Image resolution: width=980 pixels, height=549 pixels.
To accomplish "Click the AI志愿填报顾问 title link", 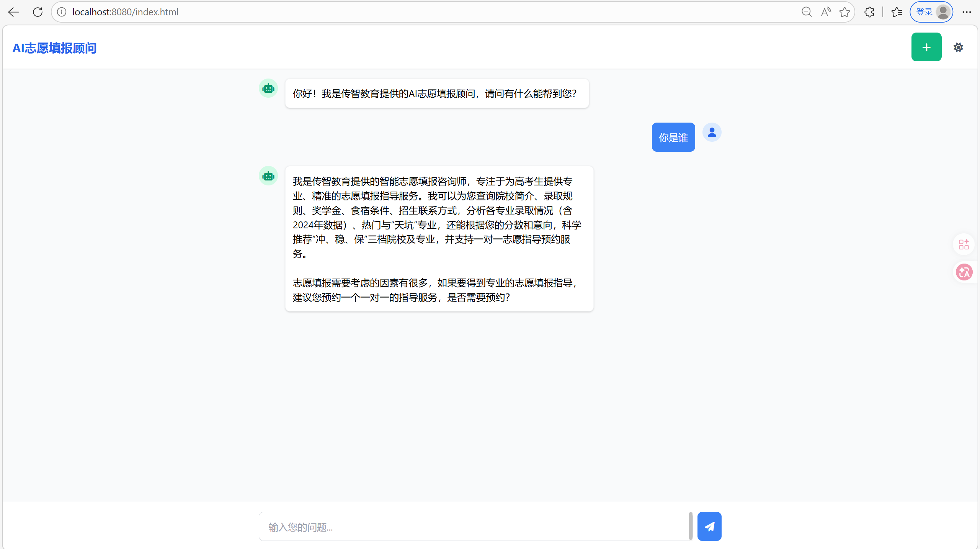I will [x=54, y=48].
